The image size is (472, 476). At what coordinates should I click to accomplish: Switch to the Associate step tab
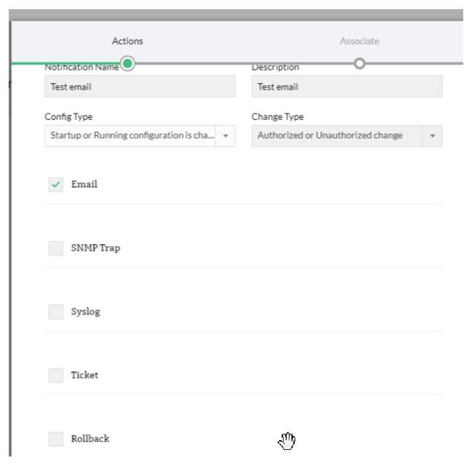click(x=359, y=41)
